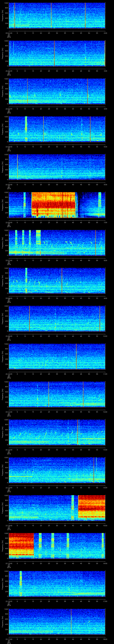Select the red spike near 25 seconds in the 22:11:00 spectrogram
The width and height of the screenshot is (114, 644).
[49, 394]
